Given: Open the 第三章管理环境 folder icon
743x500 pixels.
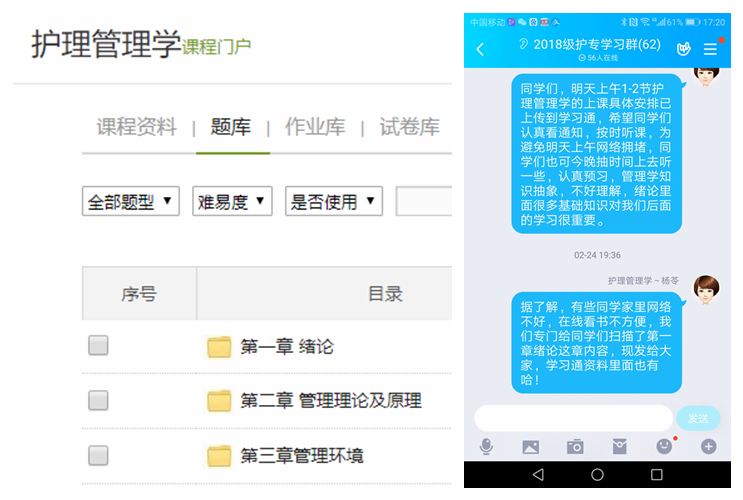Looking at the screenshot, I should click(219, 456).
